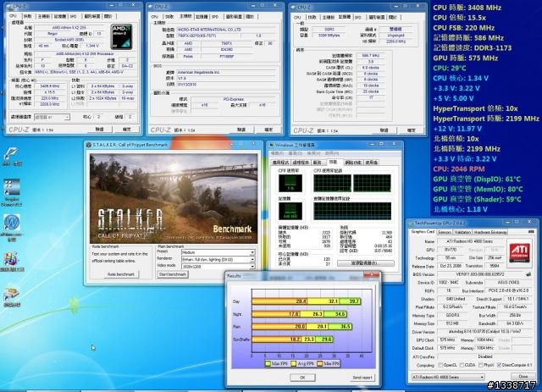Click the Max FPS legend swatch
Image resolution: width=542 pixels, height=392 pixels.
click(x=268, y=364)
